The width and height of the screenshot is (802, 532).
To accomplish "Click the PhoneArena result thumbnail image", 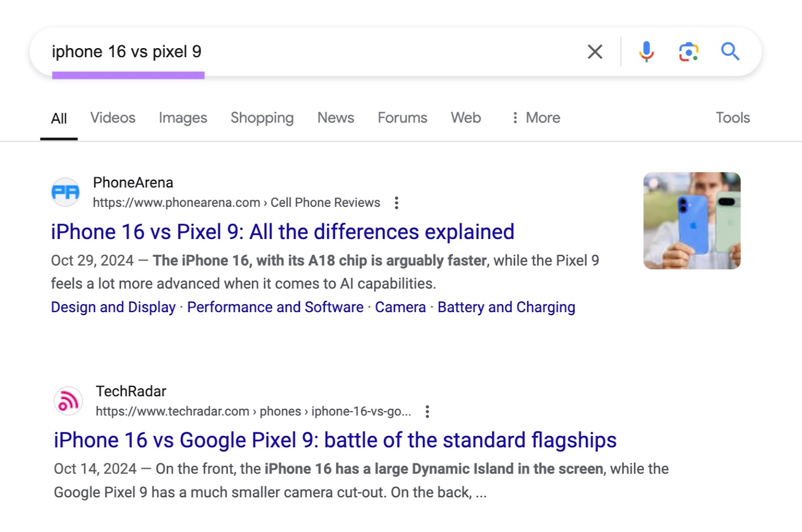I will 692,221.
